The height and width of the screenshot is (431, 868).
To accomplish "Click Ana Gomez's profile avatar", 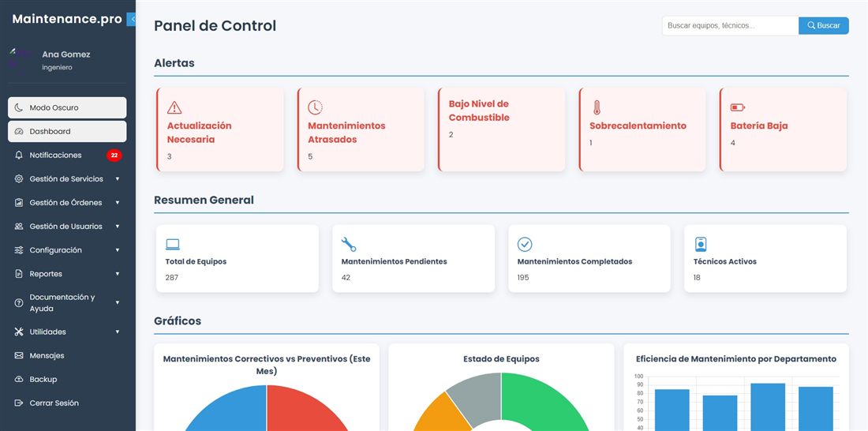I will pos(20,59).
